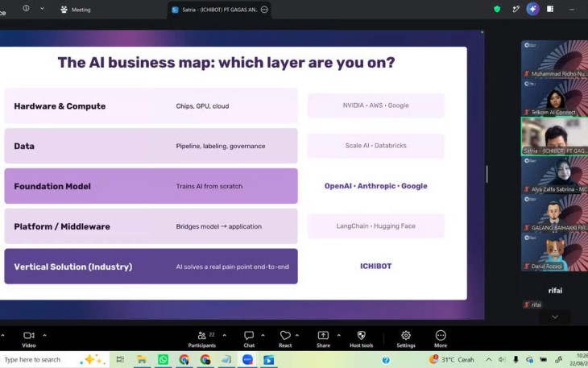Select Alya Zalfa Sabrina video thumbnail
Image resolution: width=588 pixels, height=368 pixels.
[555, 175]
